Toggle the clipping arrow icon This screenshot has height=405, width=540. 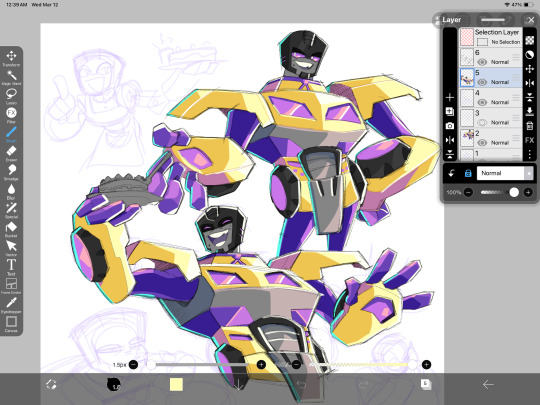click(x=451, y=173)
